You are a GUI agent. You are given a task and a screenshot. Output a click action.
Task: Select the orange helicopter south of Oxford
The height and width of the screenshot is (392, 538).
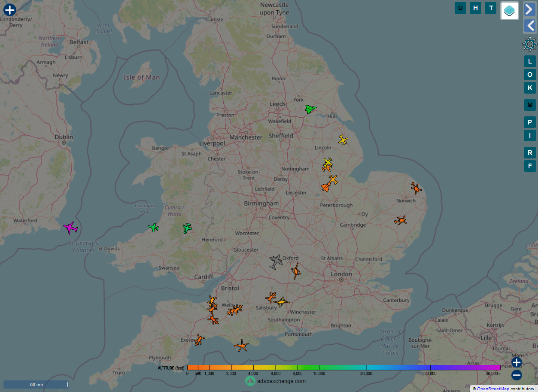click(296, 272)
